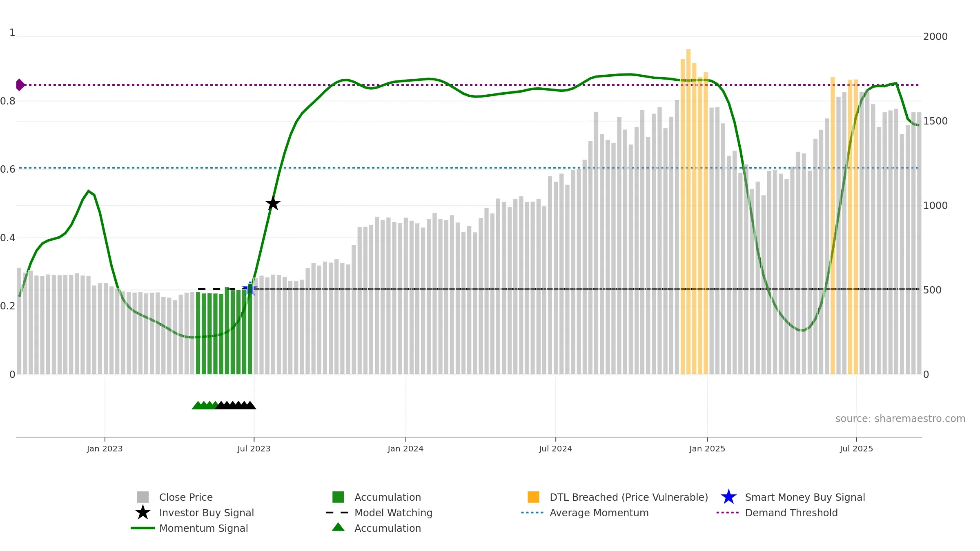The width and height of the screenshot is (980, 551).
Task: Click the black Investor Buy Signal star on chart
Action: click(273, 203)
